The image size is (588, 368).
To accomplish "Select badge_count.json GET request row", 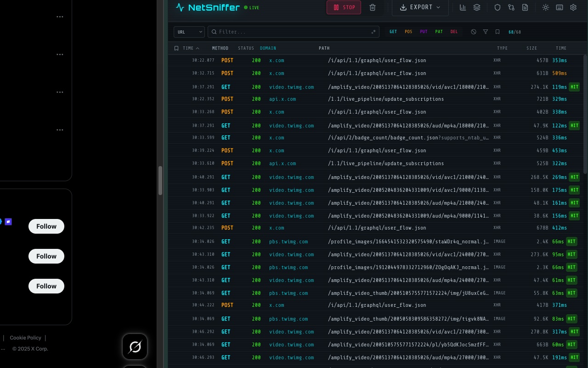I will (x=376, y=138).
